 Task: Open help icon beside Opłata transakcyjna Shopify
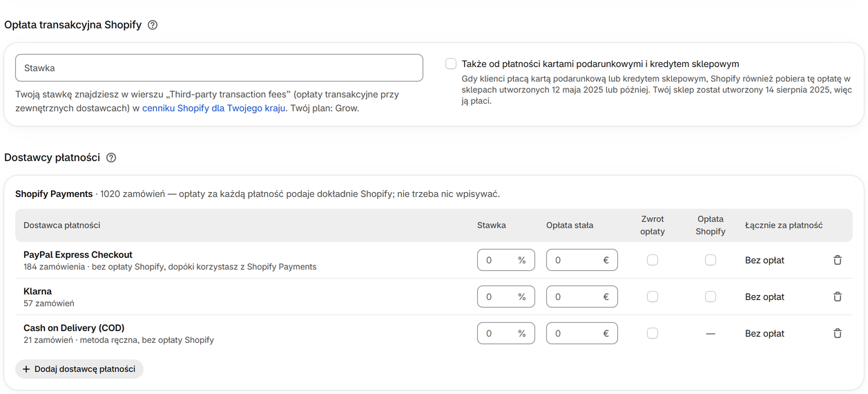[153, 25]
